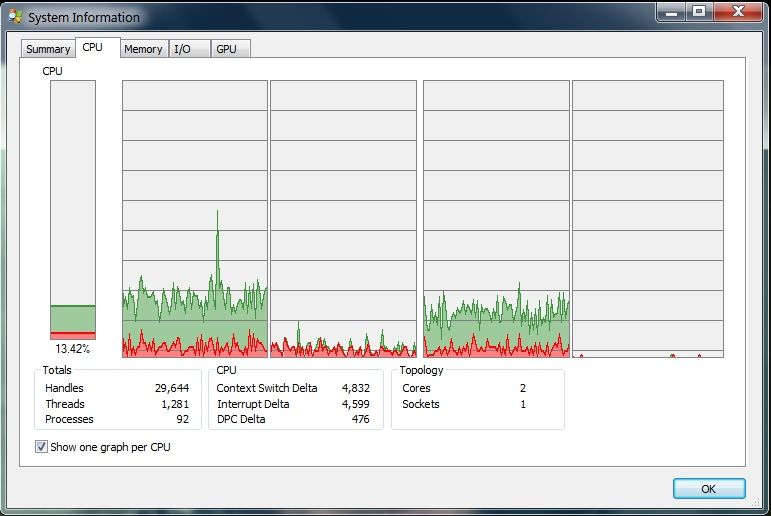Click the System Information title bar icon
This screenshot has height=516, width=771.
pyautogui.click(x=15, y=17)
